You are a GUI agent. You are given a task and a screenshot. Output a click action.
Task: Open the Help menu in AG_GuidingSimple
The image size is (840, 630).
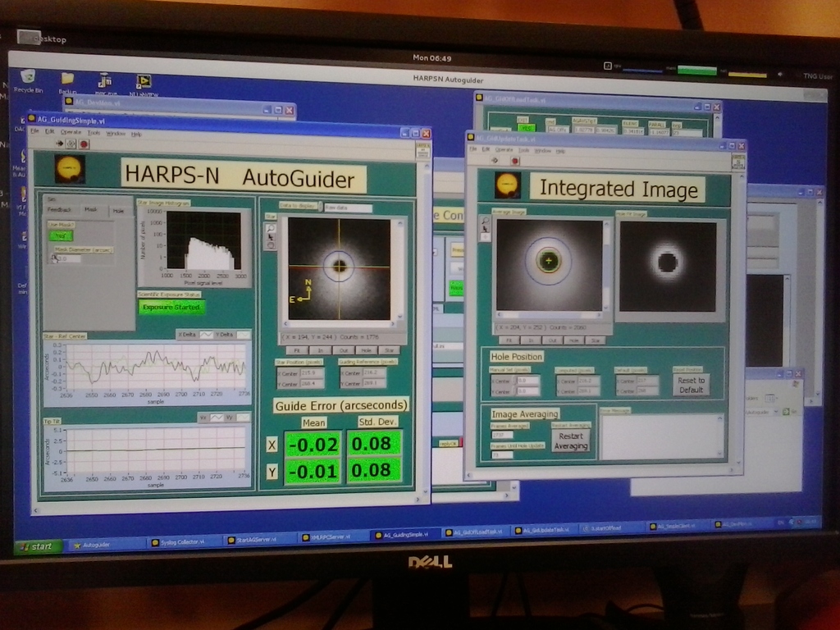tap(137, 134)
